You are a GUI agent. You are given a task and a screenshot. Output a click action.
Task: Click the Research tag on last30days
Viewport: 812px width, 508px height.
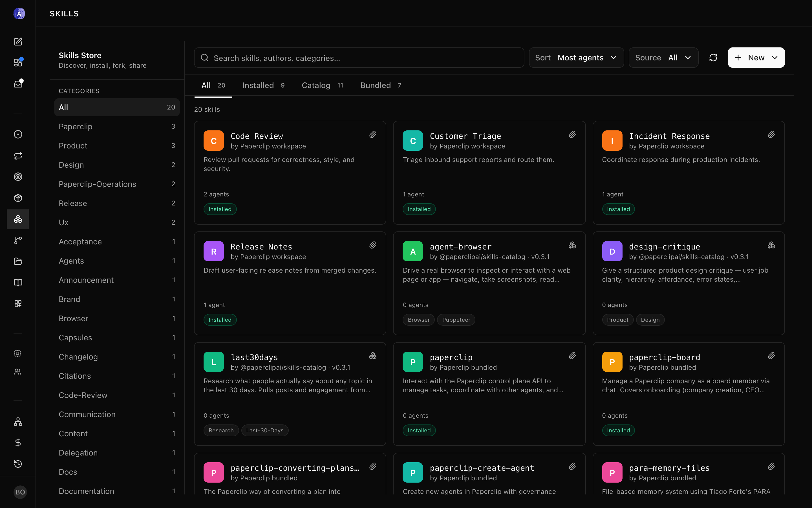[x=221, y=430]
